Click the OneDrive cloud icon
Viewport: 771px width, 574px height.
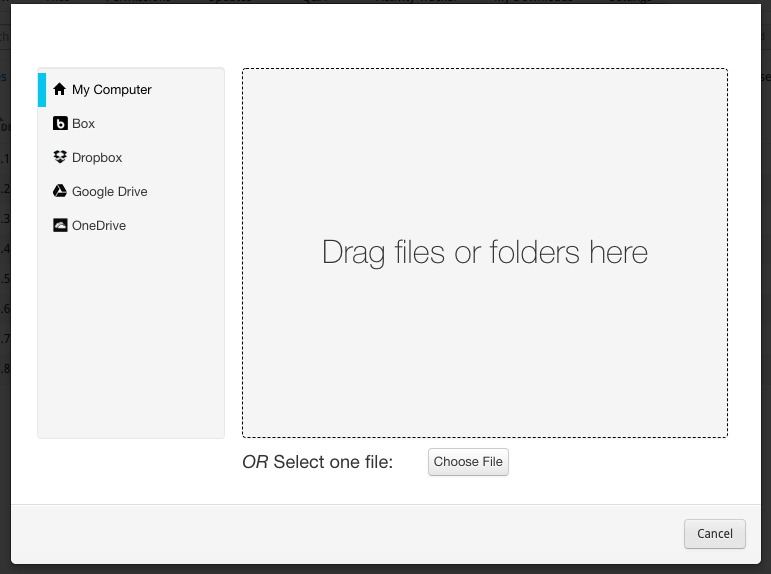point(60,225)
